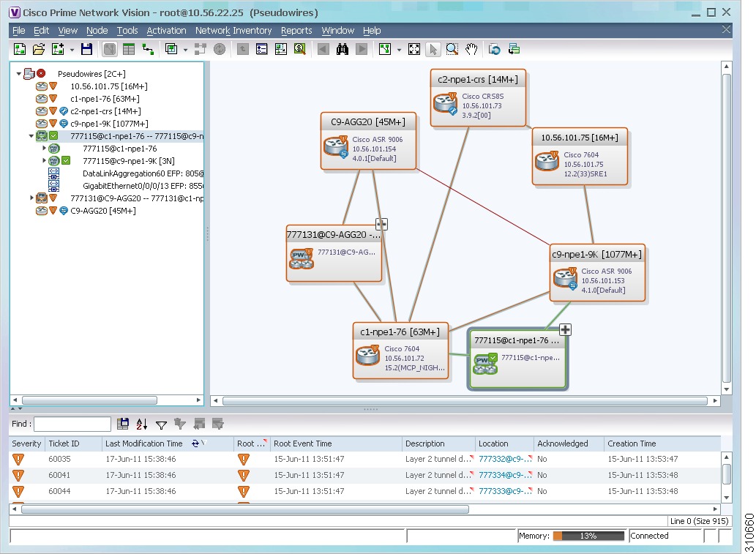Image resolution: width=756 pixels, height=554 pixels.
Task: Click the Find input field
Action: [72, 424]
